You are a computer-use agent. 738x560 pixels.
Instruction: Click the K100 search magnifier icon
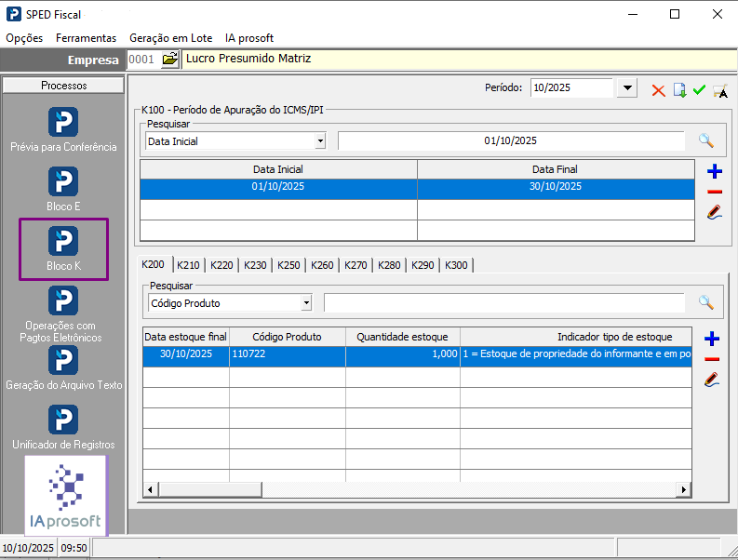click(x=706, y=141)
